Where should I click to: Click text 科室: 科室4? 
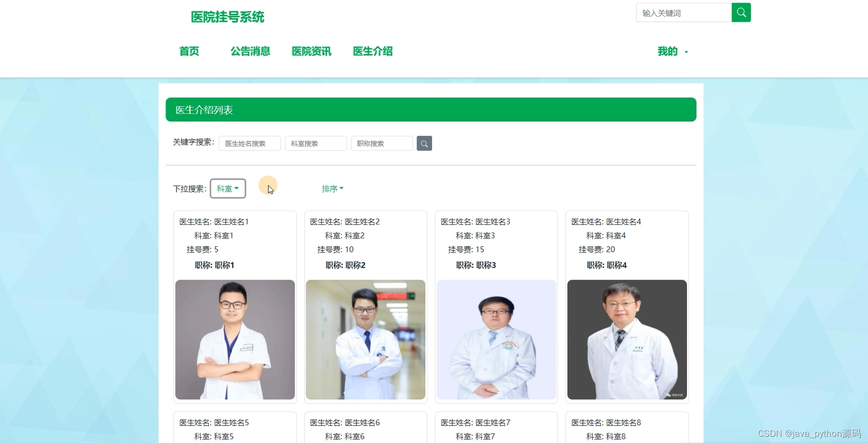coord(606,235)
